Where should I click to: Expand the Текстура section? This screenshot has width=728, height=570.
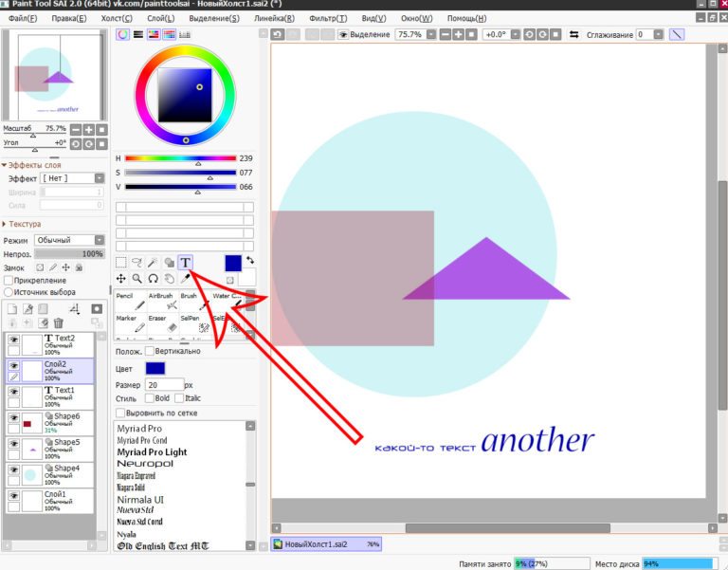point(6,224)
